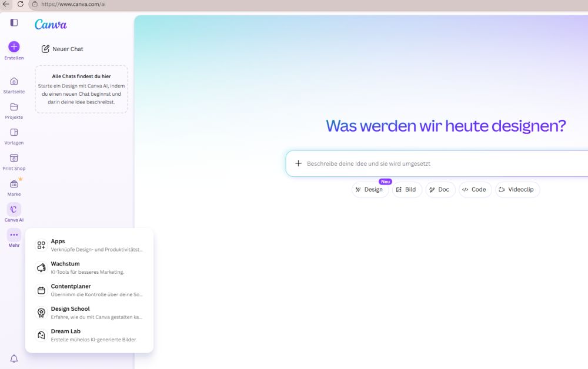Open the notifications bell icon
This screenshot has height=369, width=588.
click(x=14, y=358)
